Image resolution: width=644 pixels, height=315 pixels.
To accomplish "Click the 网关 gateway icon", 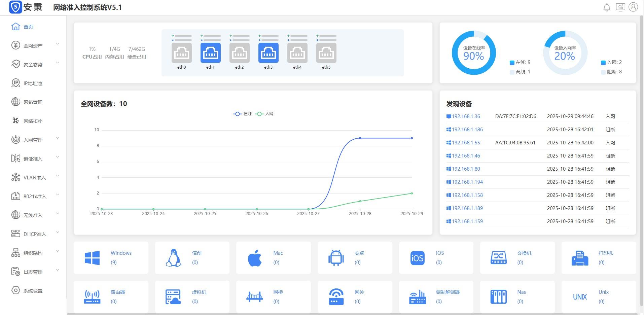I will pyautogui.click(x=336, y=297).
